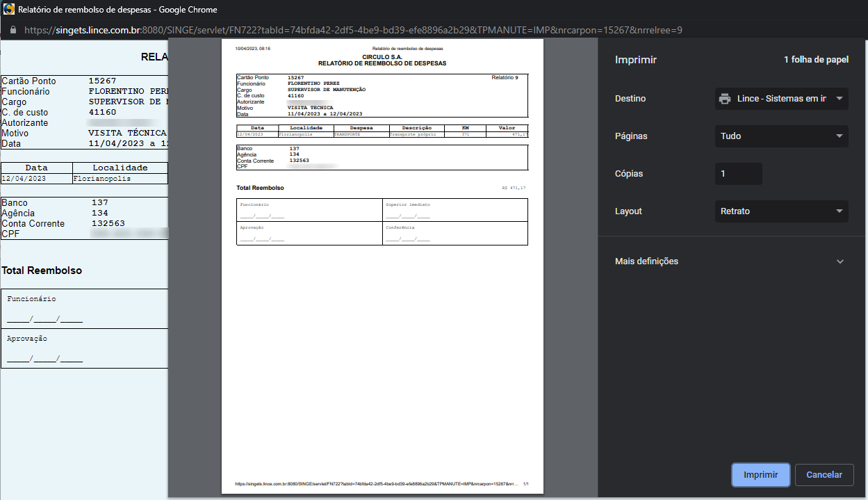Click the Imprimir button
Viewport: 868px width, 500px height.
pos(760,475)
